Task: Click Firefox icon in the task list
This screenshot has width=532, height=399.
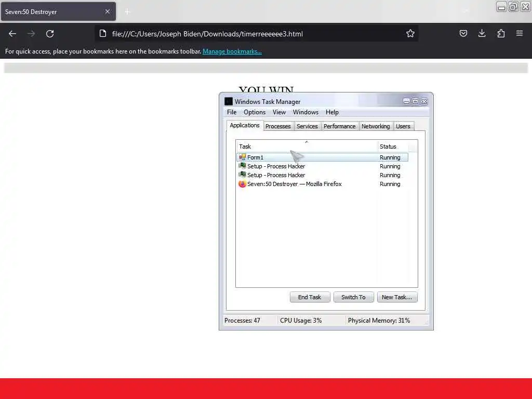Action: pyautogui.click(x=242, y=184)
